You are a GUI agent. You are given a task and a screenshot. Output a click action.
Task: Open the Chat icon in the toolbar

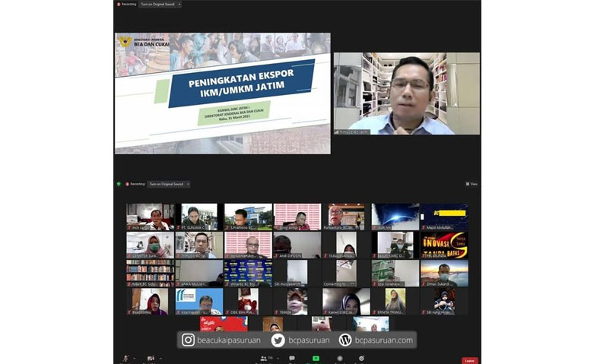click(x=291, y=357)
